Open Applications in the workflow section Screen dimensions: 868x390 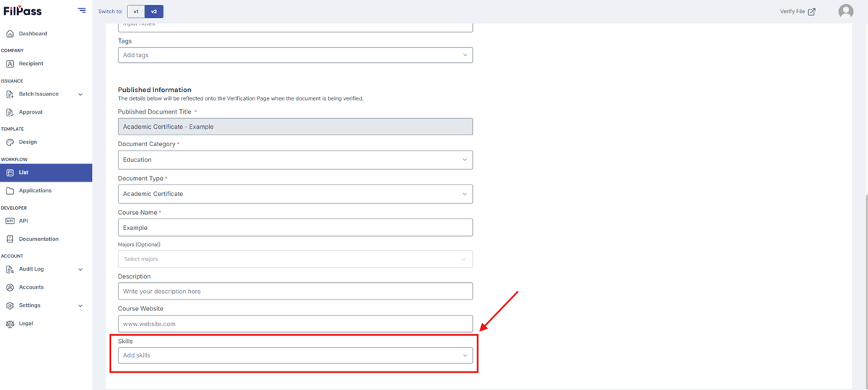(35, 190)
